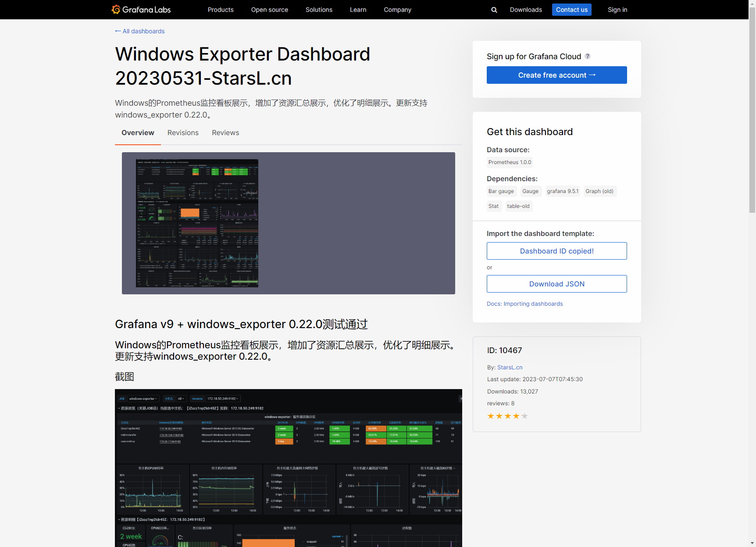
Task: Click the five-star rating row
Action: point(507,416)
